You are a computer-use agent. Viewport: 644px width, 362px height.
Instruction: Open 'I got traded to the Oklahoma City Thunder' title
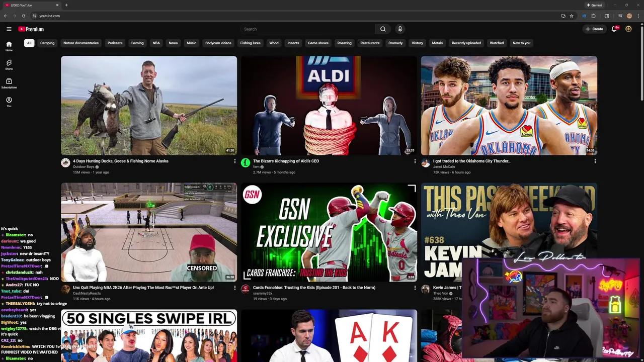coord(472,161)
